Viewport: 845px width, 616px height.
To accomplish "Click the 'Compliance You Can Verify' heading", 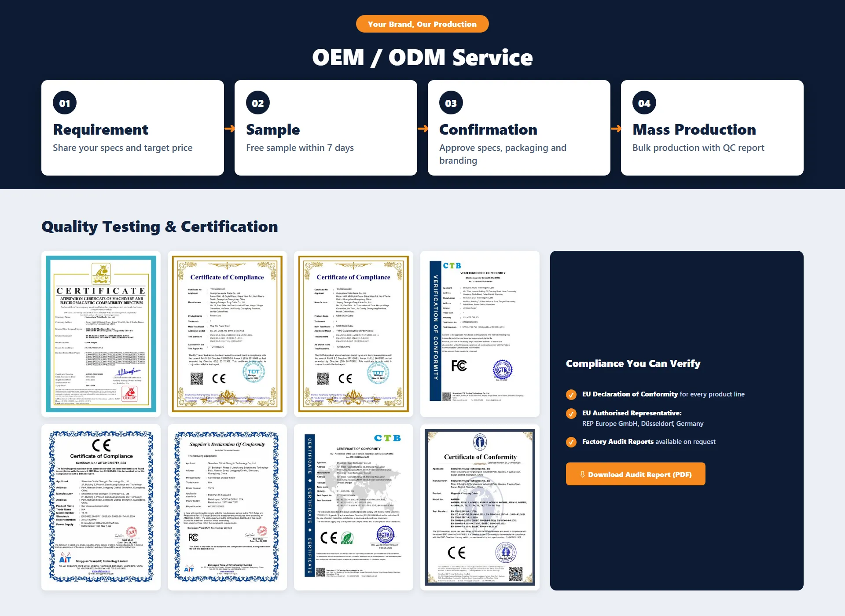I will tap(633, 363).
